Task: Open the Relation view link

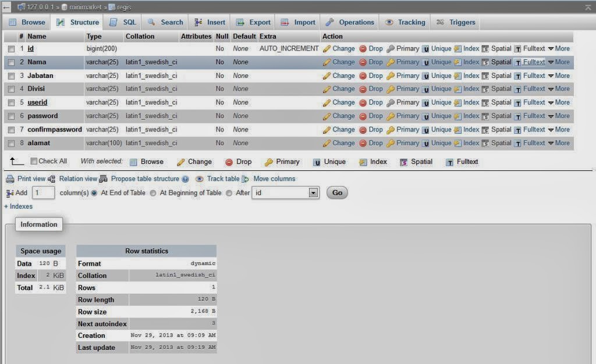Action: click(x=78, y=179)
